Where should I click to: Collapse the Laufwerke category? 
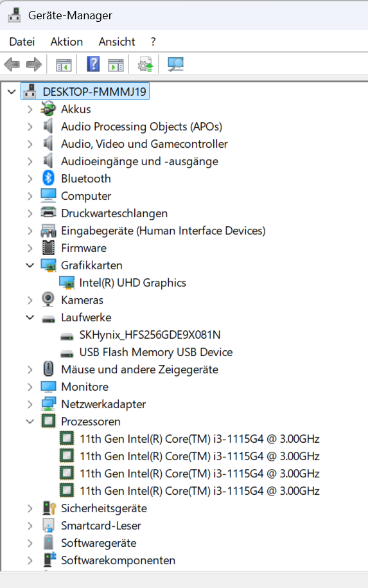[30, 317]
